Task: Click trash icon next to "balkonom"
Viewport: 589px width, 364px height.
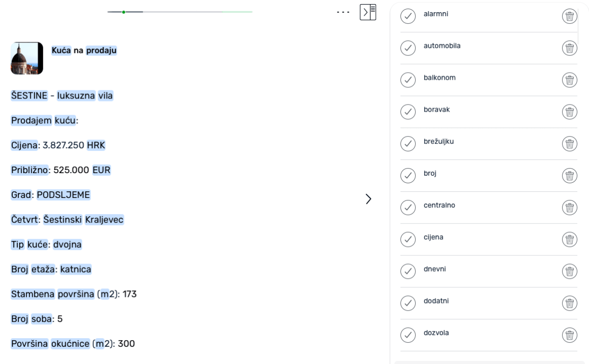Action: coord(570,80)
